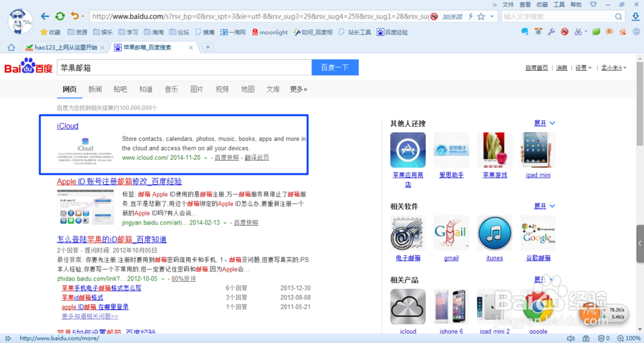Screen dimensions: 644x343
Task: Open Apple ID 账号注册邮箱修改 result
Action: [x=119, y=181]
